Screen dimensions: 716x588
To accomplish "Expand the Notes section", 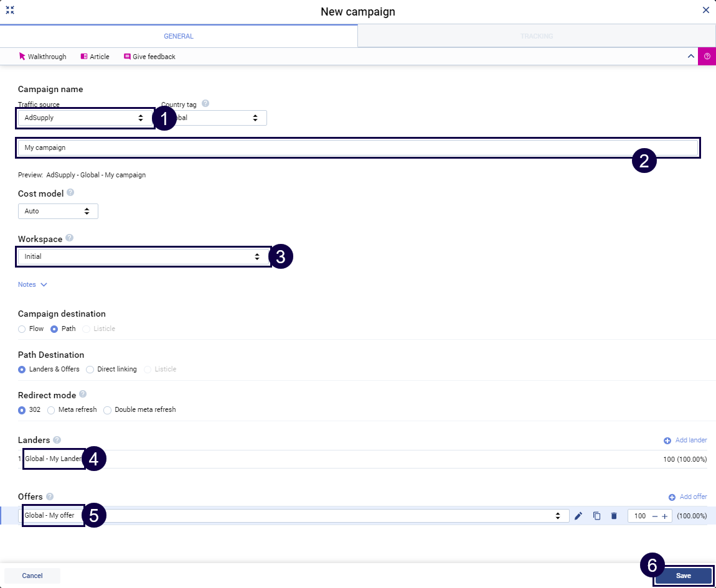I will 32,284.
